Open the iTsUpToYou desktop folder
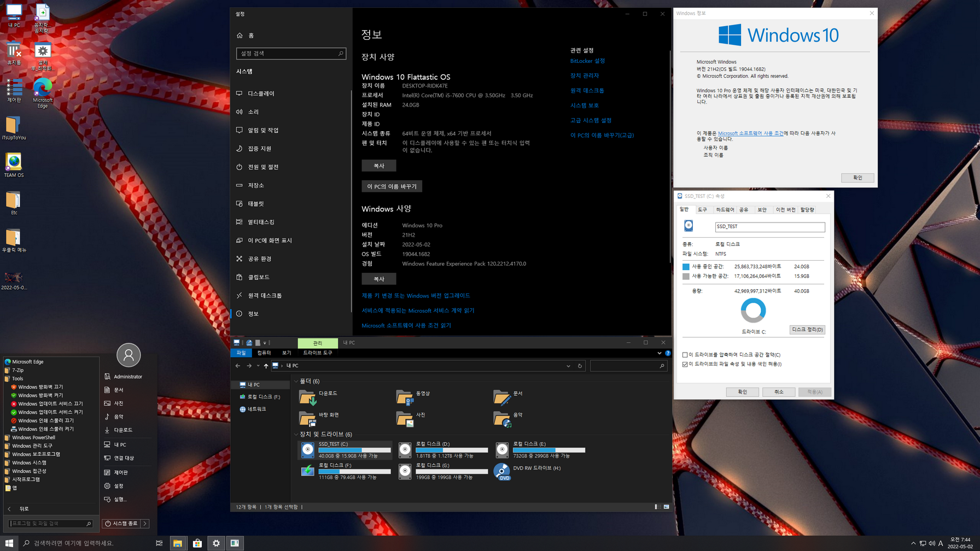This screenshot has width=980, height=551. click(14, 128)
